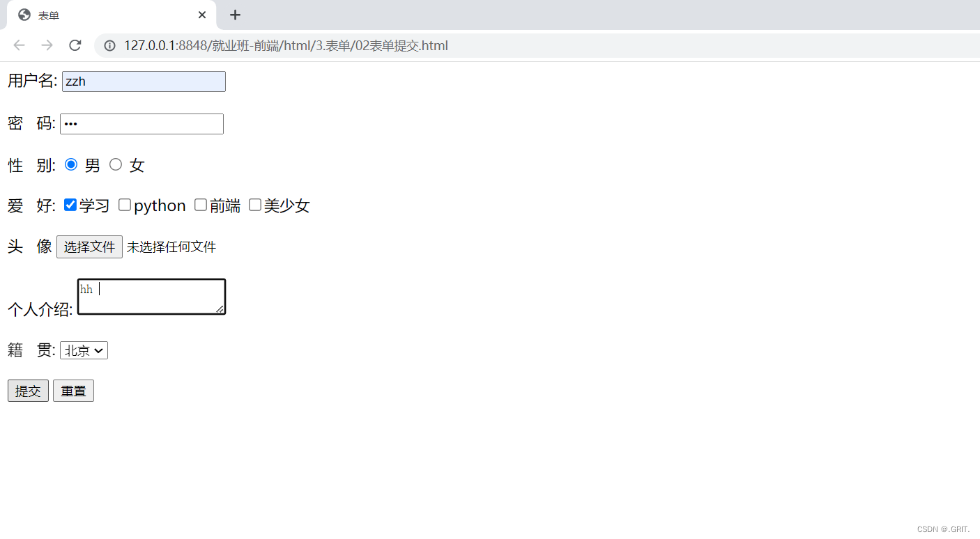Click the globe favicon on the tab

[x=24, y=15]
